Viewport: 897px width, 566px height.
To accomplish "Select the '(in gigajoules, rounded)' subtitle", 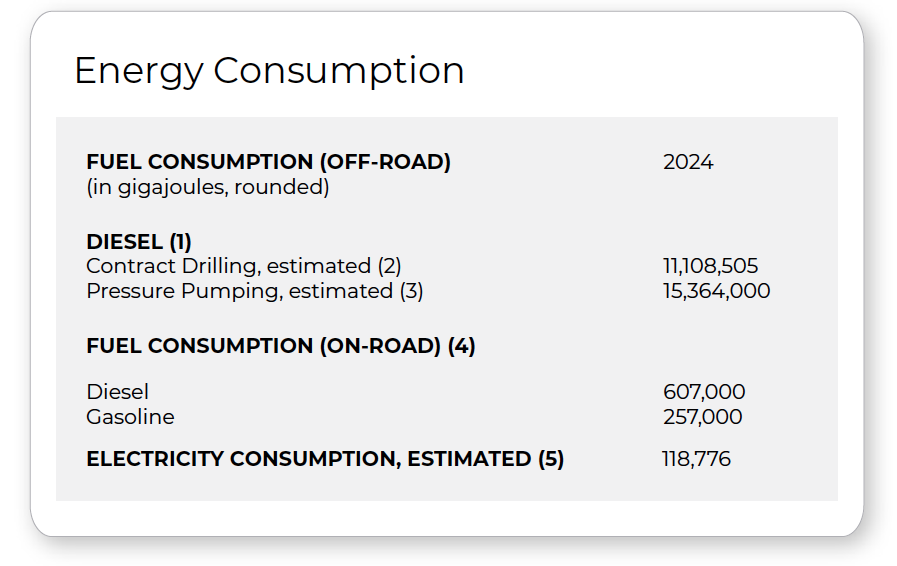I will 208,187.
